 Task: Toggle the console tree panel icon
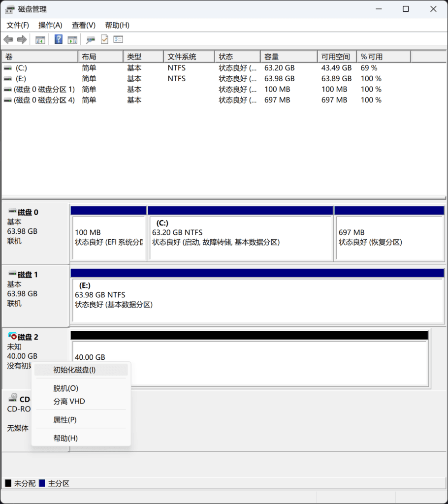pyautogui.click(x=40, y=39)
